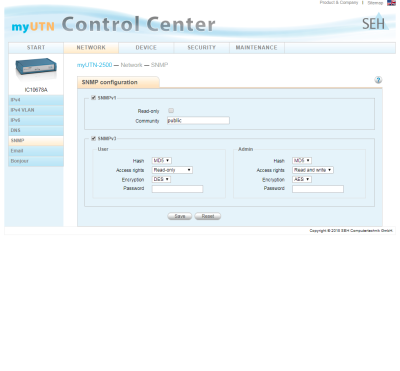Click the Reset button
The width and height of the screenshot is (400, 371).
208,216
